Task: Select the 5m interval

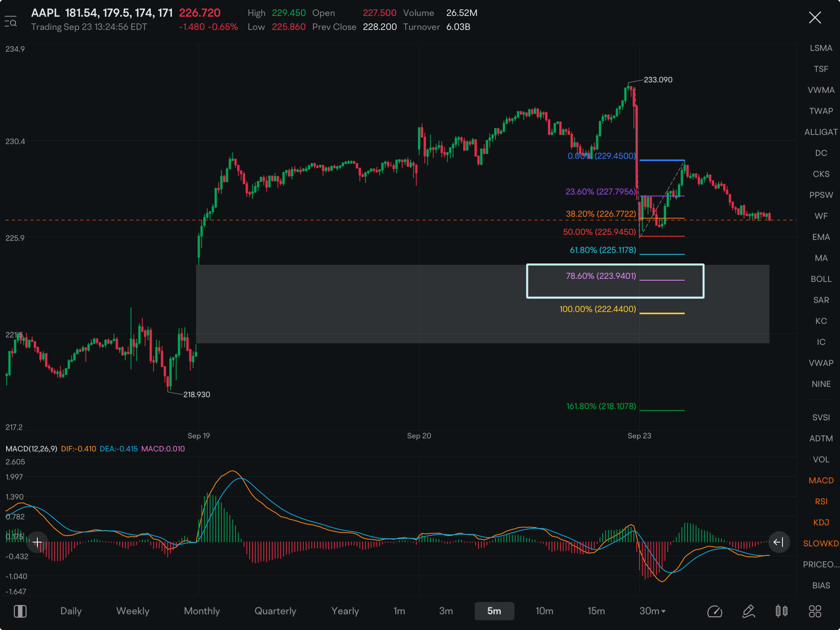Action: [x=494, y=611]
